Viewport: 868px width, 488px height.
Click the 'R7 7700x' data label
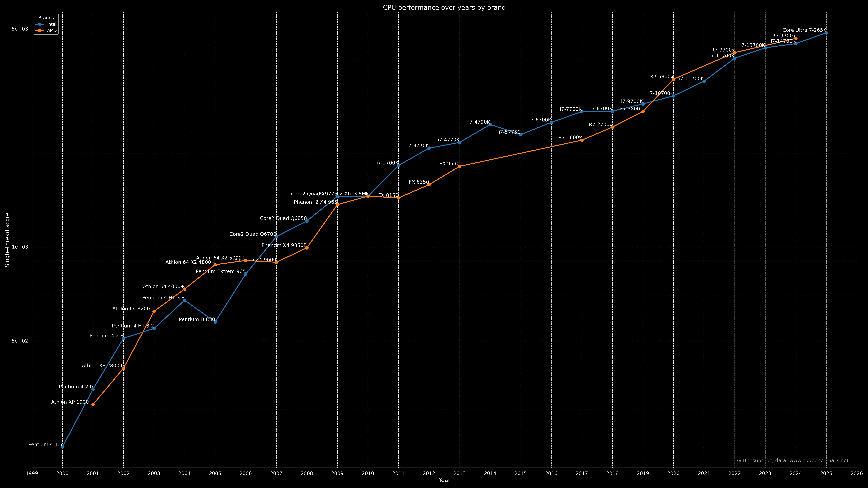tap(723, 50)
